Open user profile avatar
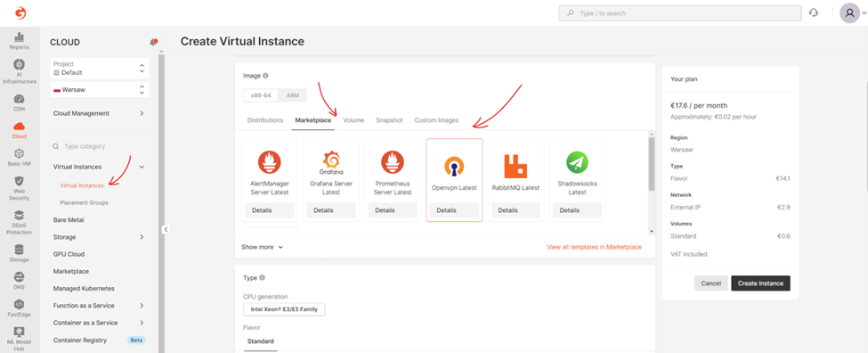The height and width of the screenshot is (353, 868). point(849,12)
